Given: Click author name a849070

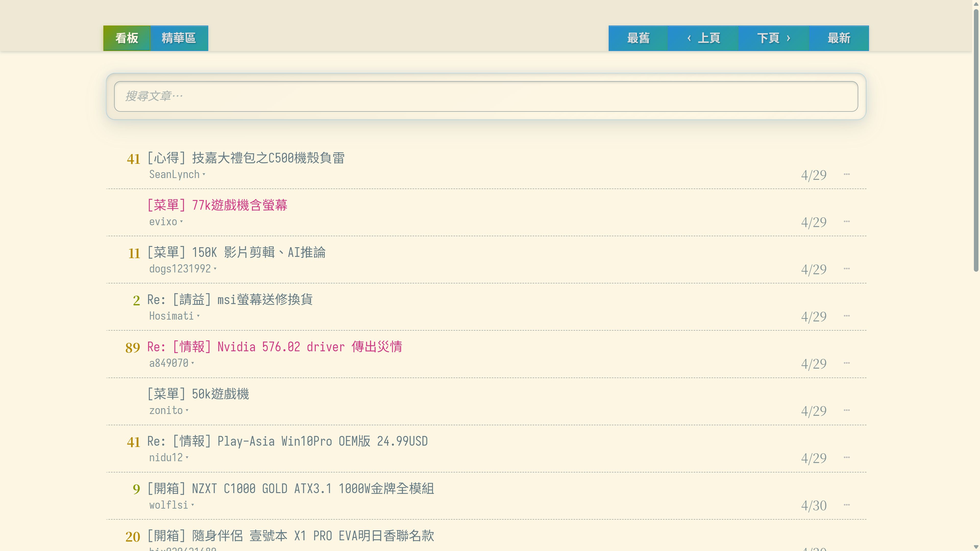Looking at the screenshot, I should 168,363.
